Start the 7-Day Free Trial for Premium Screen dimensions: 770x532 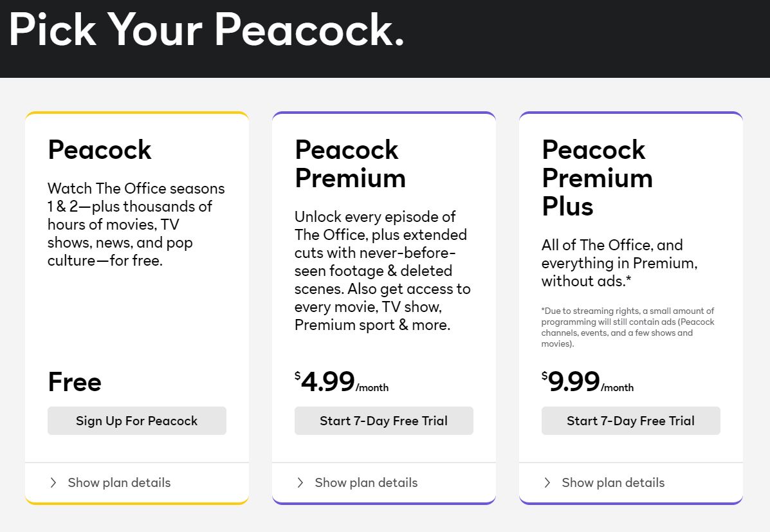pos(383,421)
